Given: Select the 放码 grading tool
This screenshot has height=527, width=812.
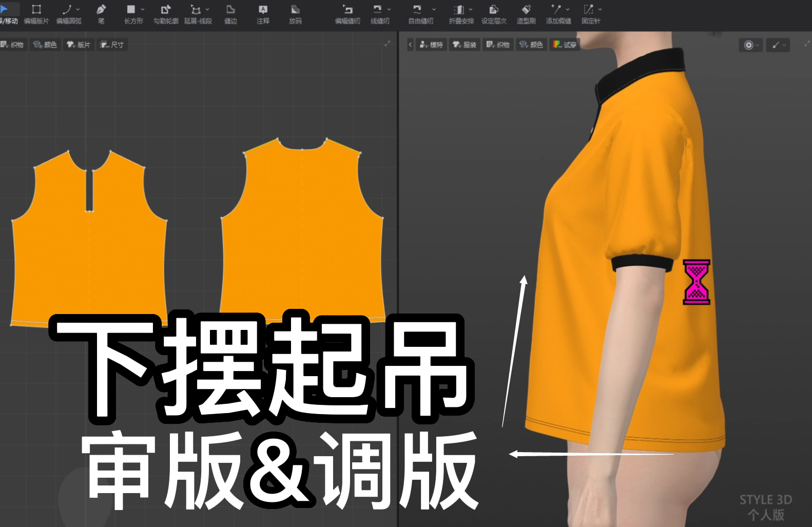Looking at the screenshot, I should pyautogui.click(x=295, y=14).
